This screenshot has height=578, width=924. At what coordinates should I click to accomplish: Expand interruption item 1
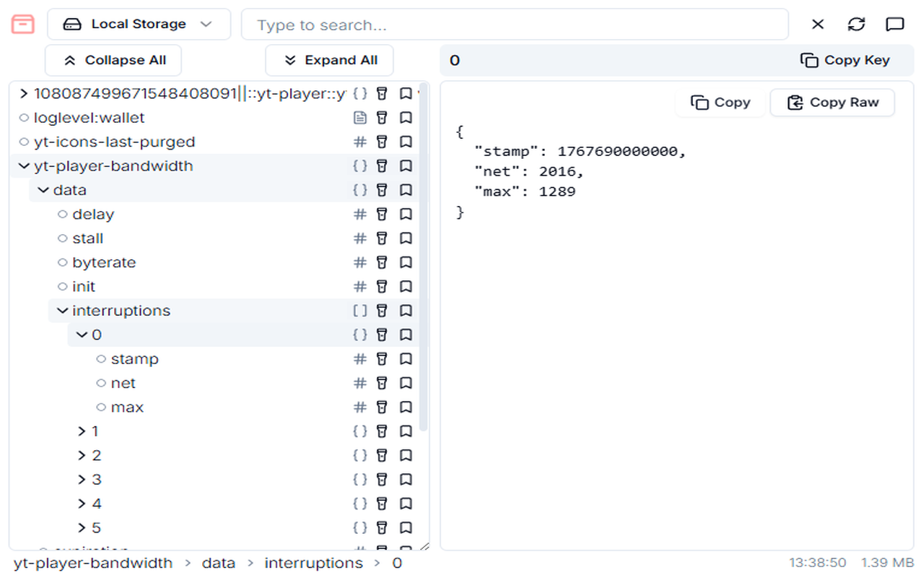82,431
